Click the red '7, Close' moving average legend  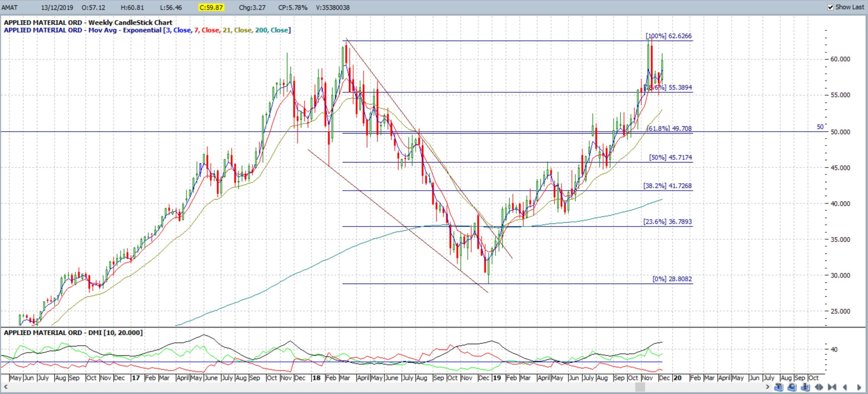pos(207,30)
